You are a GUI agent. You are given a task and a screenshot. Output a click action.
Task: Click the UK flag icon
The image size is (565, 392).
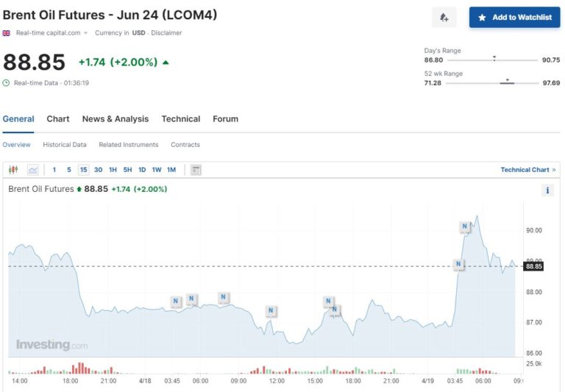click(x=7, y=33)
